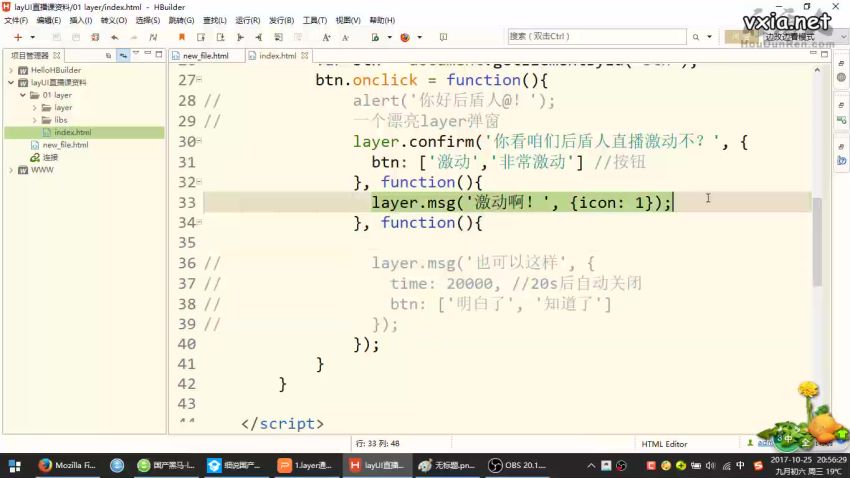Select new_file.html in project tree

pos(65,145)
